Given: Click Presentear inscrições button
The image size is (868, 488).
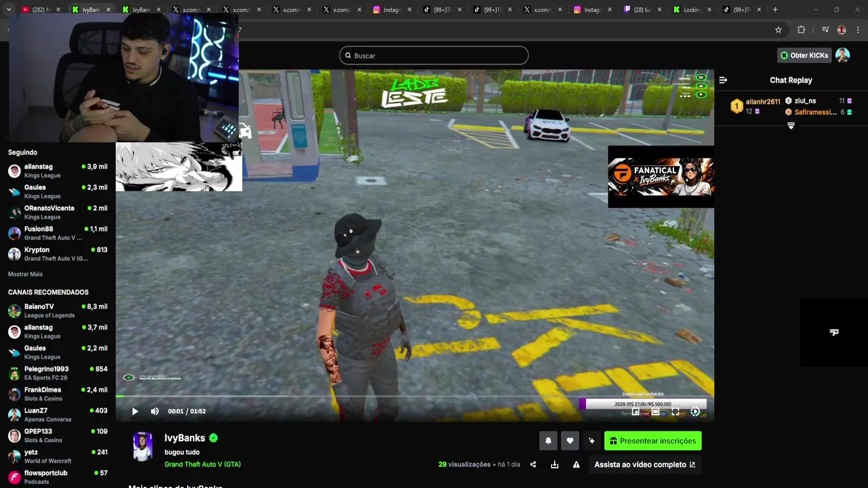Looking at the screenshot, I should coord(653,441).
